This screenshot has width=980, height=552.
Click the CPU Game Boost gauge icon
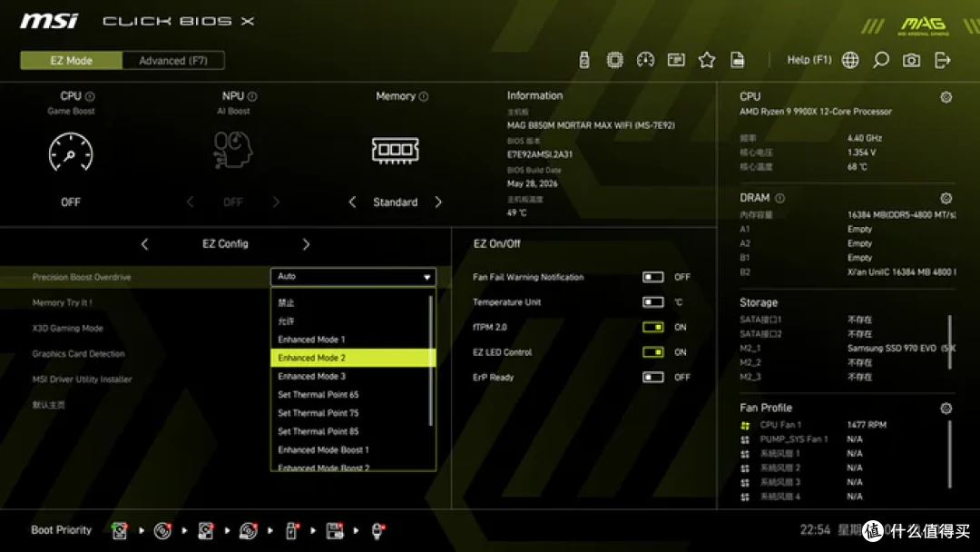(71, 152)
